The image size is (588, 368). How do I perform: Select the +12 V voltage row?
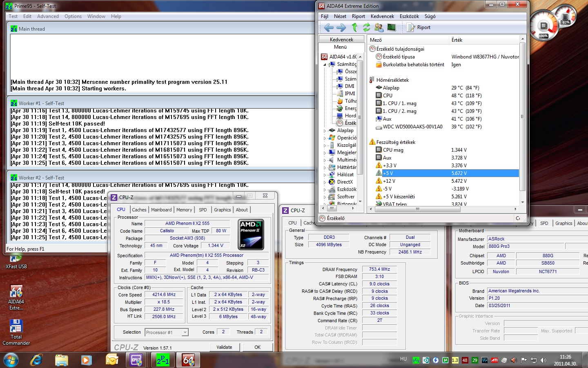(x=447, y=181)
